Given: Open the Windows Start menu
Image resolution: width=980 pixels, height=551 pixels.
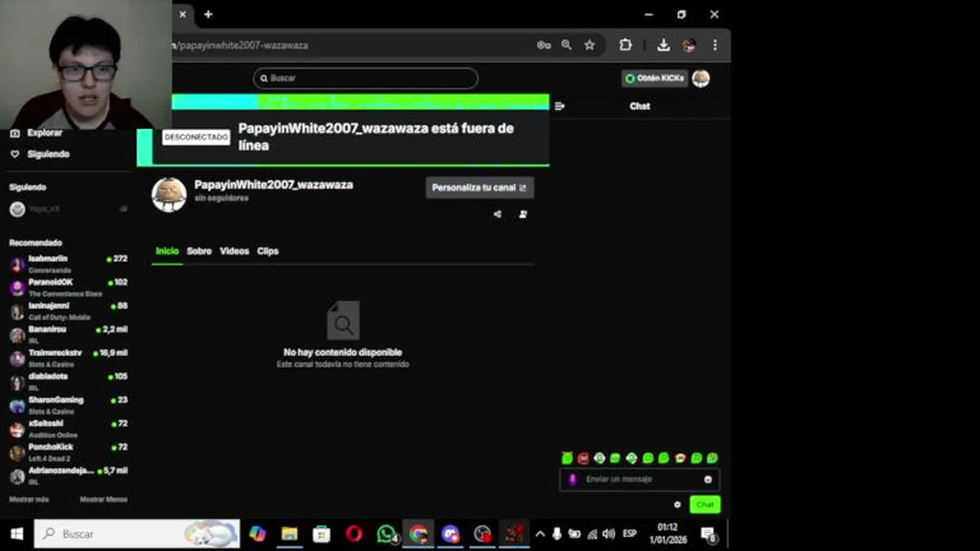Looking at the screenshot, I should pos(16,533).
